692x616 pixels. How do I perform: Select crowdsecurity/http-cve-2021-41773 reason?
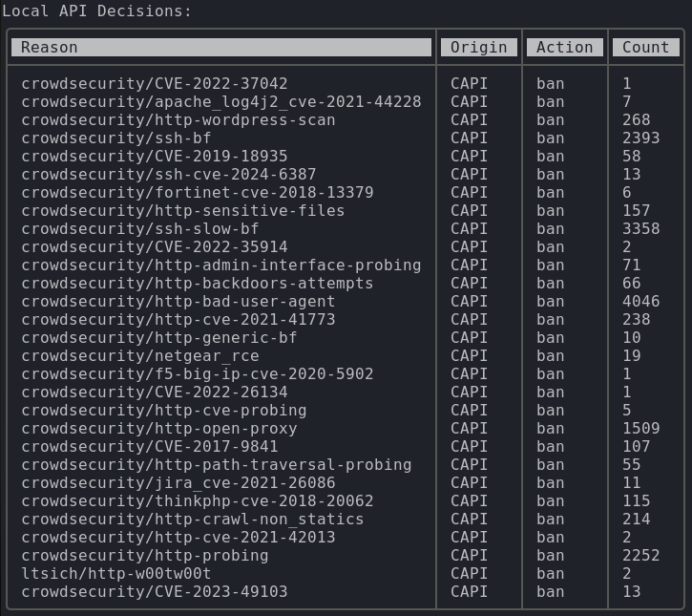178,320
